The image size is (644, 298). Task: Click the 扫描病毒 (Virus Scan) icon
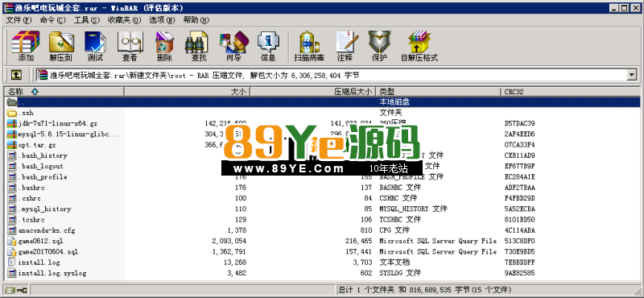(309, 46)
